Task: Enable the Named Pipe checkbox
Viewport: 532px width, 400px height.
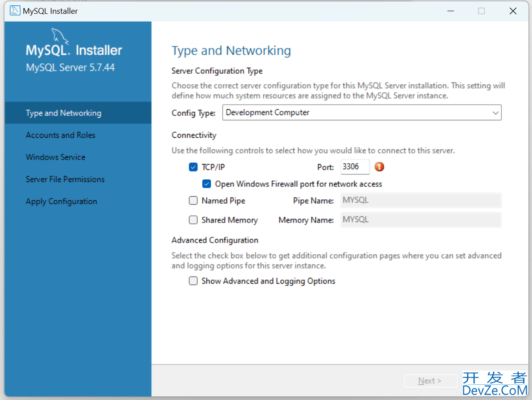Action: pos(193,201)
